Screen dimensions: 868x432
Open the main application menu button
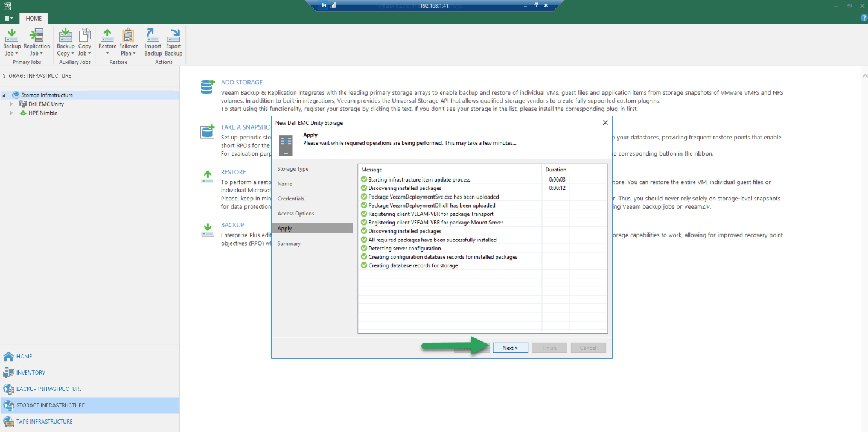point(8,18)
